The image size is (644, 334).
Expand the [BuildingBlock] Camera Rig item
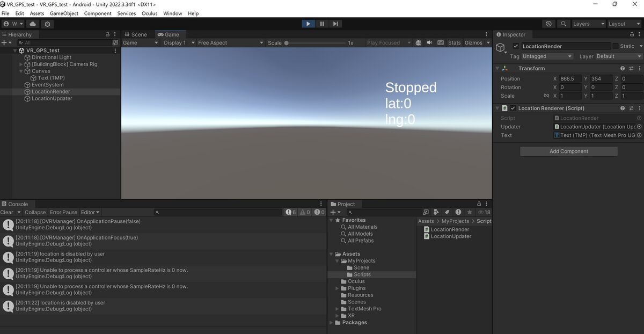[x=21, y=64]
